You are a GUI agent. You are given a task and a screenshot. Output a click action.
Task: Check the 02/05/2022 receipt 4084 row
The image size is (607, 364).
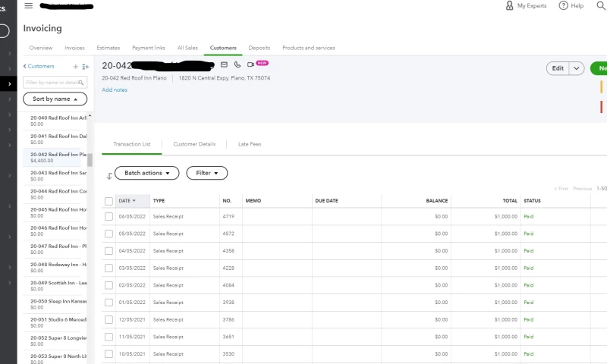coord(109,285)
